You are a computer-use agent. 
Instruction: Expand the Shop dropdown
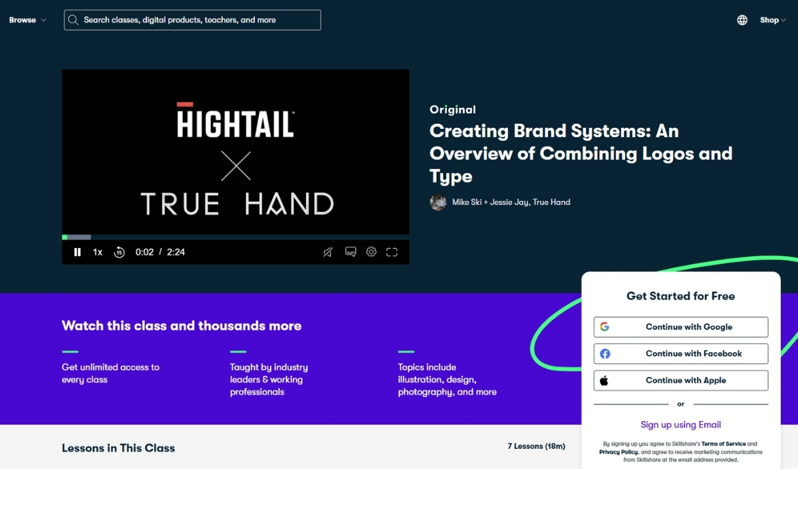pyautogui.click(x=773, y=20)
